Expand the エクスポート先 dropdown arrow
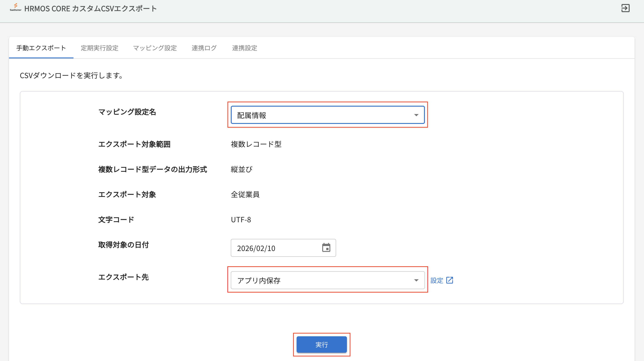The height and width of the screenshot is (361, 644). tap(416, 280)
